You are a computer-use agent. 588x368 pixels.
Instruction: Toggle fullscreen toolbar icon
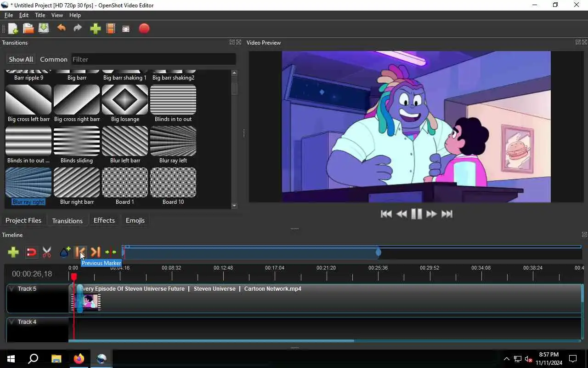point(126,29)
